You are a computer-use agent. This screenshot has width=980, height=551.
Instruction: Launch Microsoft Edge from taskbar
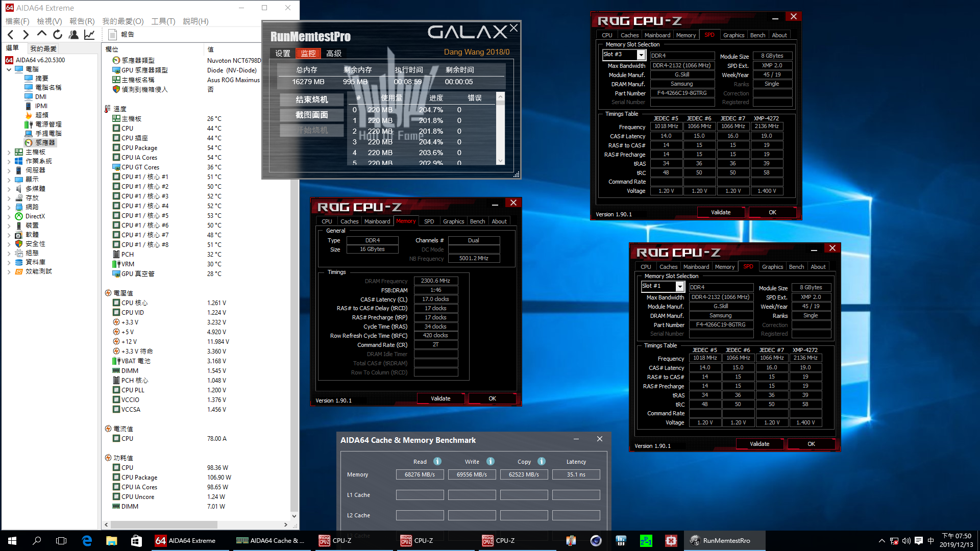(87, 541)
